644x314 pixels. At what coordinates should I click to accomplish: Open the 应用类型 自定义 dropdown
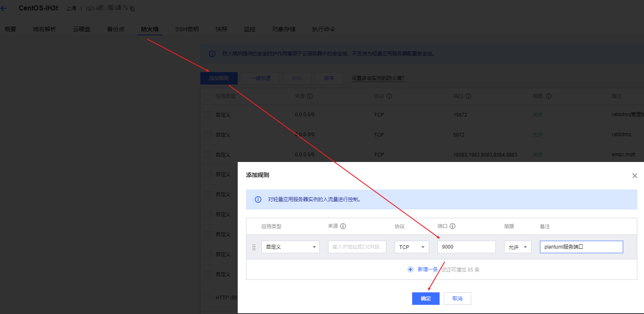[291, 247]
